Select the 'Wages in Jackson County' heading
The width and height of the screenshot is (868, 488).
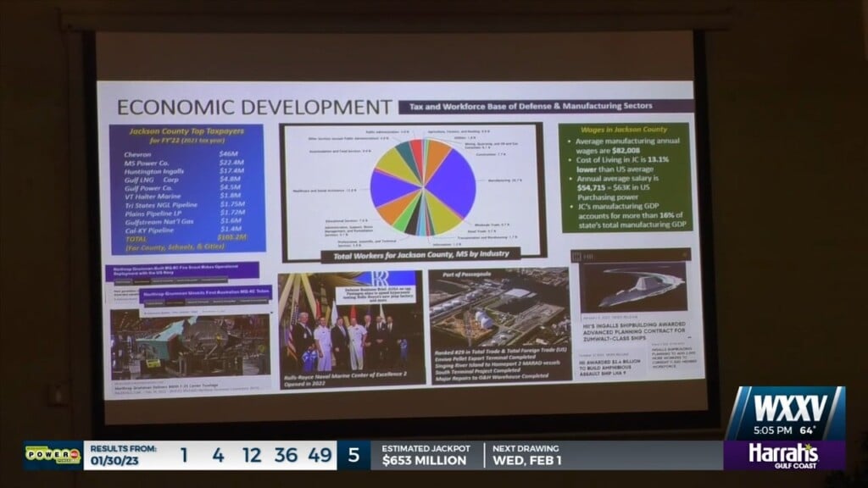pos(624,130)
